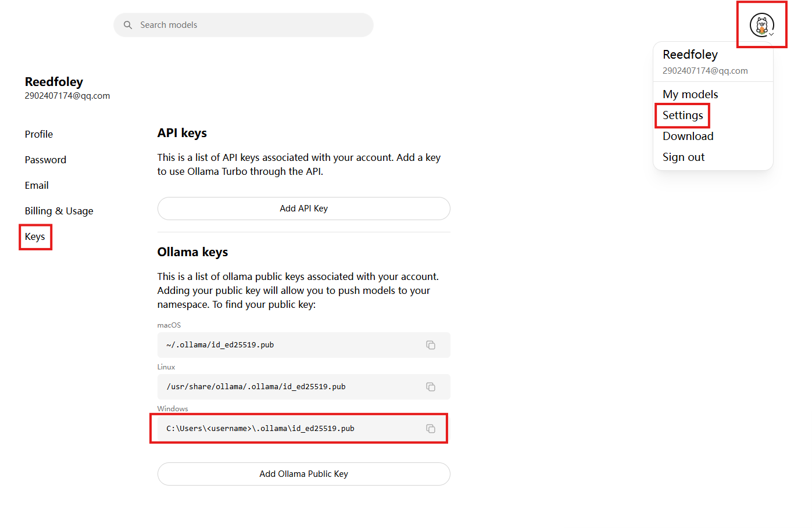
Task: Open Keys settings section
Action: [35, 236]
